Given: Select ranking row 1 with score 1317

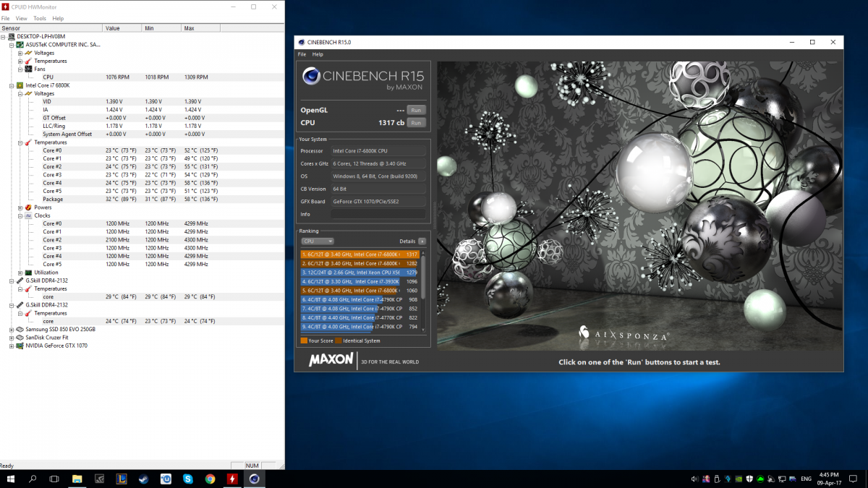Looking at the screenshot, I should click(x=360, y=254).
